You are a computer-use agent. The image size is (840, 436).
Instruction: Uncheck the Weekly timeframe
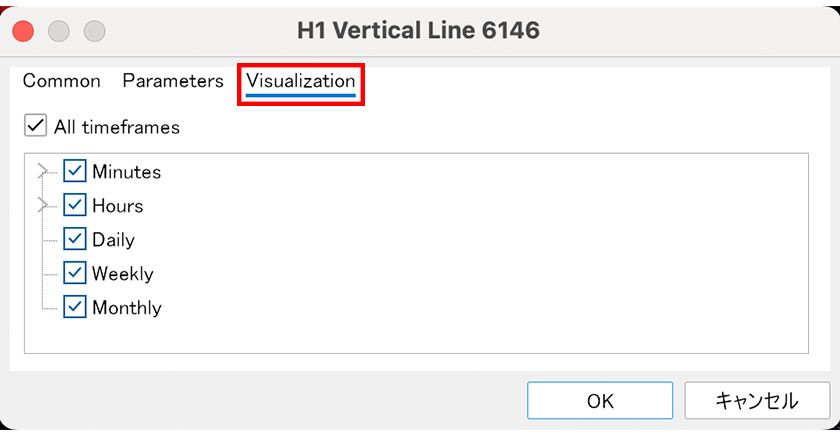coord(75,273)
